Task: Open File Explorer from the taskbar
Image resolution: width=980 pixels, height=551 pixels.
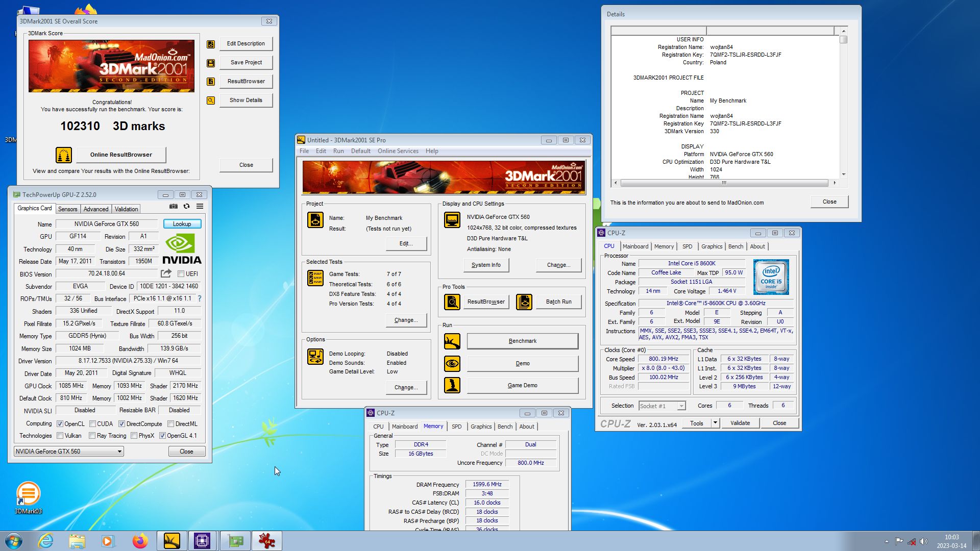Action: (77, 541)
